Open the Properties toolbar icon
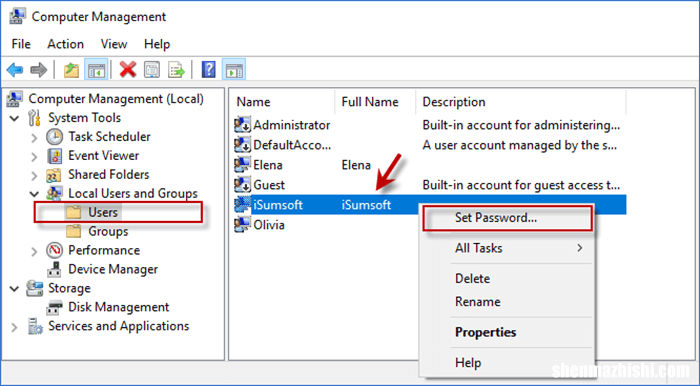Screen dimensions: 700x386 click(x=152, y=70)
